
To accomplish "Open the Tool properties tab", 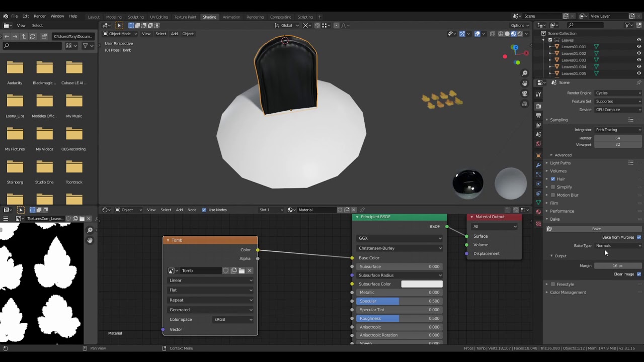I will point(538,94).
